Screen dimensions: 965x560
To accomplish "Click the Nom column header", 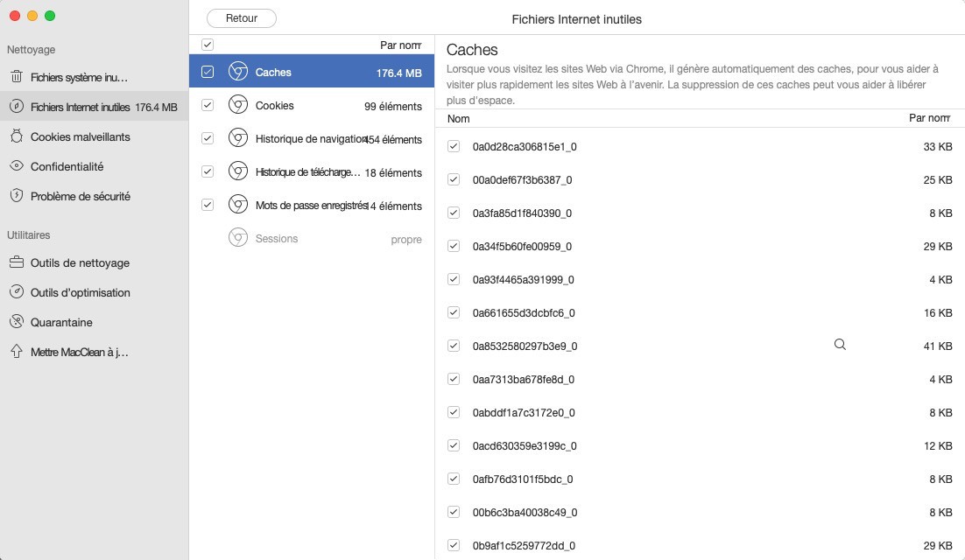I will click(459, 118).
